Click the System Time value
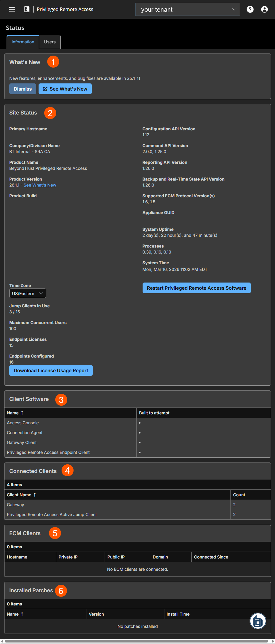Screen dimensions: 275x644 [175, 269]
